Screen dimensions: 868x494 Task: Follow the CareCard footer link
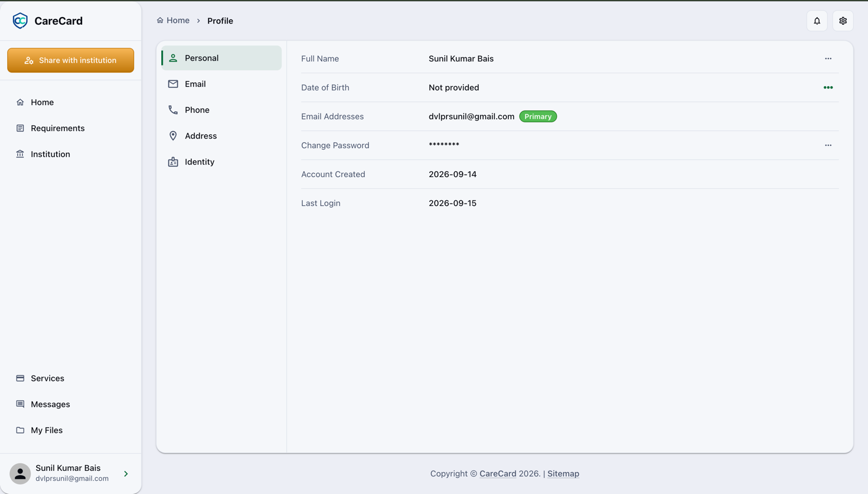pos(498,473)
